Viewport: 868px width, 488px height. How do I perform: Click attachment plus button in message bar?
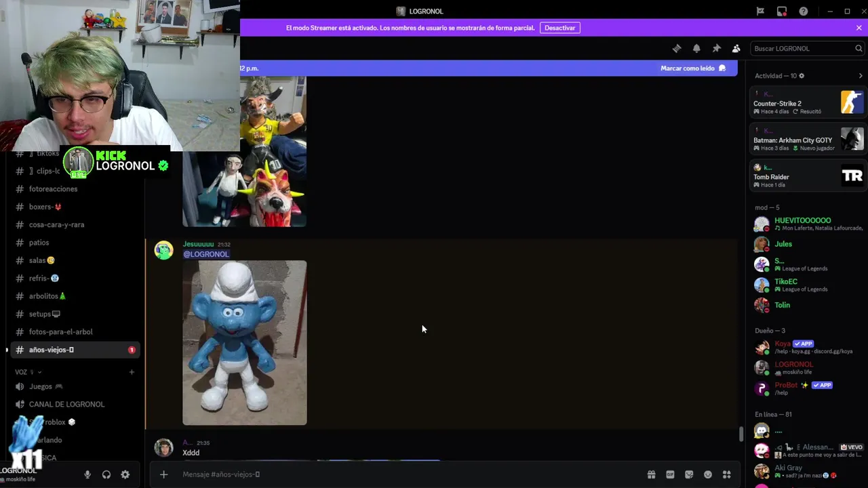pos(163,474)
